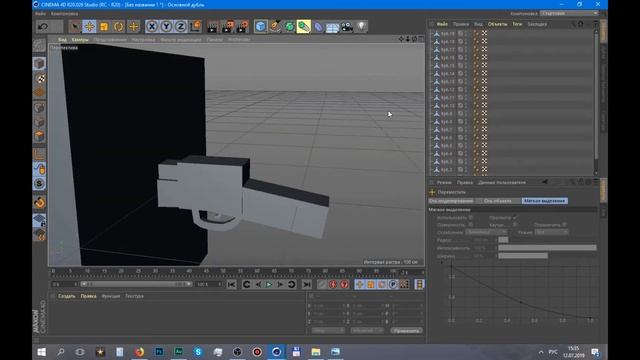Image resolution: width=640 pixels, height=360 pixels.
Task: Switch to Ось объекта tab
Action: click(x=498, y=201)
